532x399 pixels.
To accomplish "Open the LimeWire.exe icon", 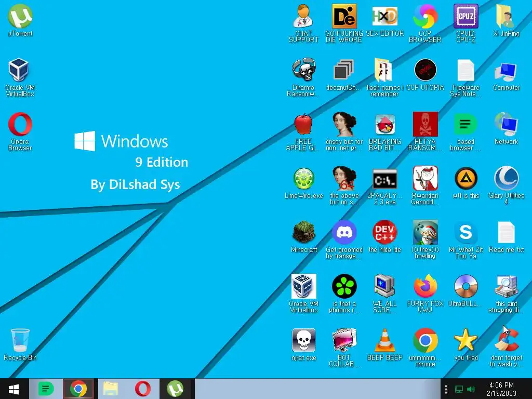I will [x=303, y=179].
